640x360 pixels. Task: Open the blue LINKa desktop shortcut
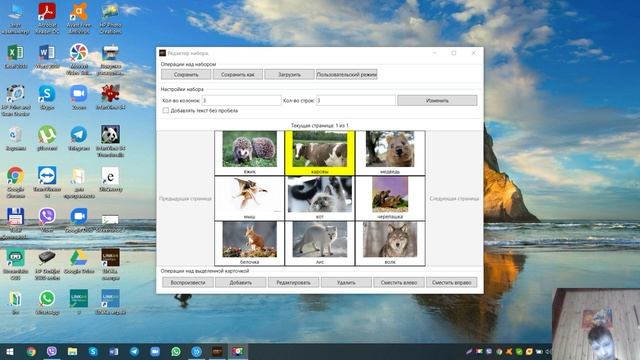coord(110,302)
